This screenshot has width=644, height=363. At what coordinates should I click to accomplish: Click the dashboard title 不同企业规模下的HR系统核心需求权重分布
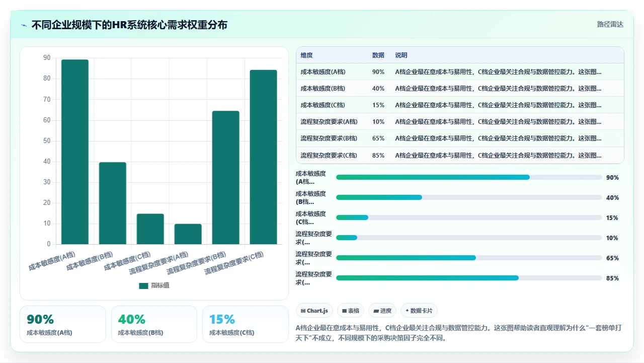coord(129,25)
